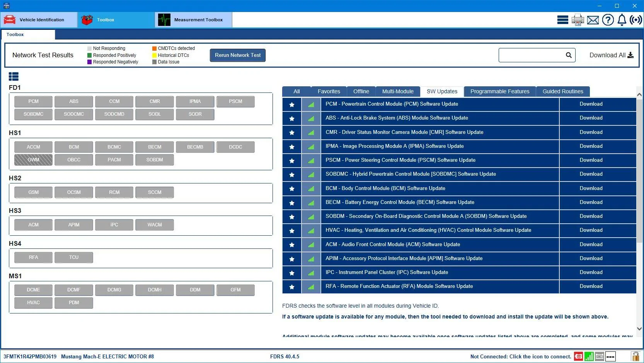Click the Toolbox sub-tab label
This screenshot has width=644, height=363.
(x=15, y=34)
